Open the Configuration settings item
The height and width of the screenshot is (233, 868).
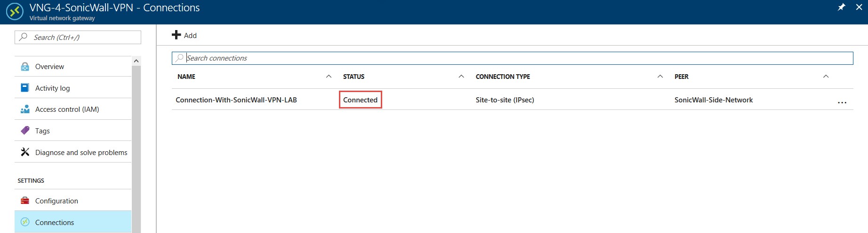pyautogui.click(x=73, y=201)
